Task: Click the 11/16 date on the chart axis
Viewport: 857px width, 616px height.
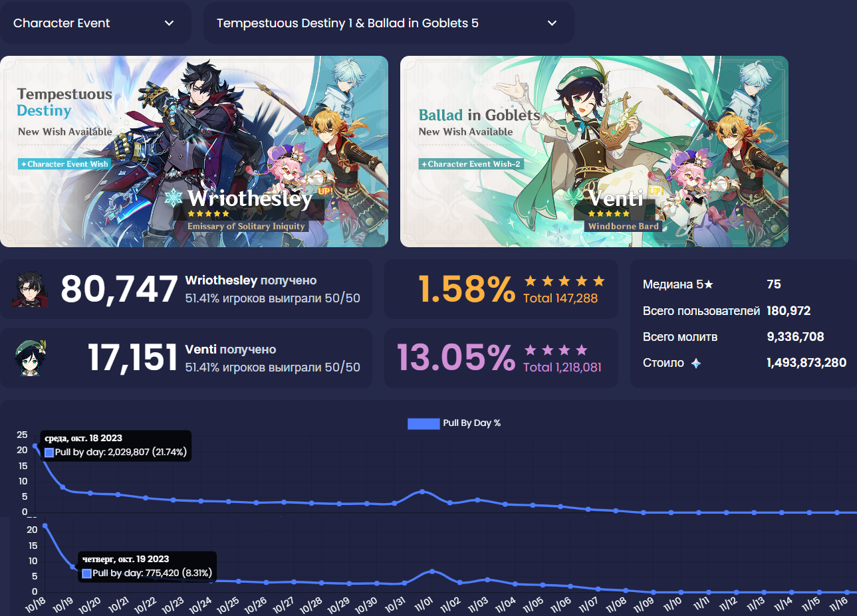Action: (838, 604)
